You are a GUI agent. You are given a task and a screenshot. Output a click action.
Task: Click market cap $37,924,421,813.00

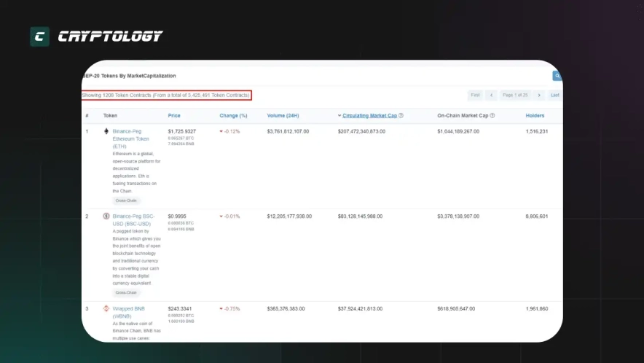[x=360, y=308]
